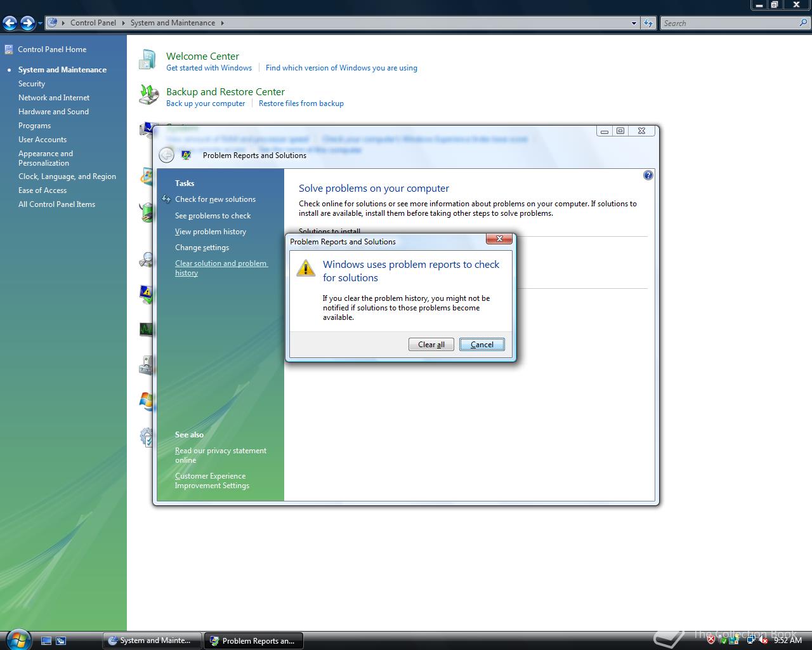The image size is (812, 650).
Task: Expand arrow after Control Panel breadcrumb
Action: [123, 23]
